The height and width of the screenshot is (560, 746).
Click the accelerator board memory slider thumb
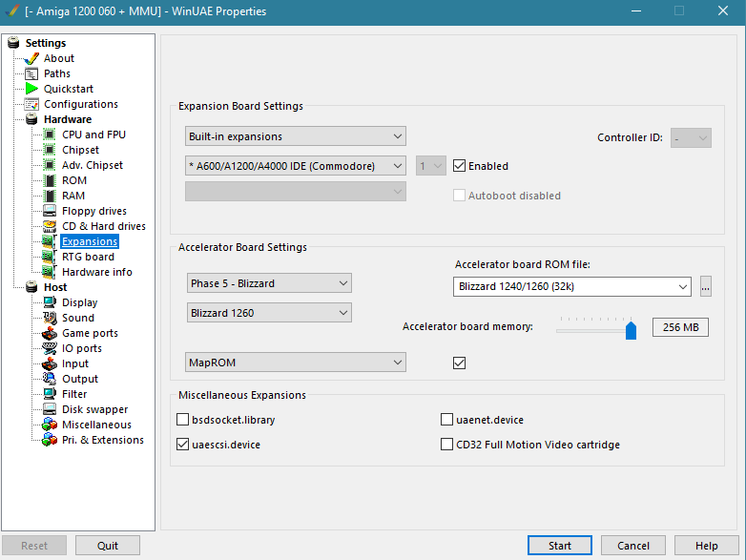click(x=631, y=330)
